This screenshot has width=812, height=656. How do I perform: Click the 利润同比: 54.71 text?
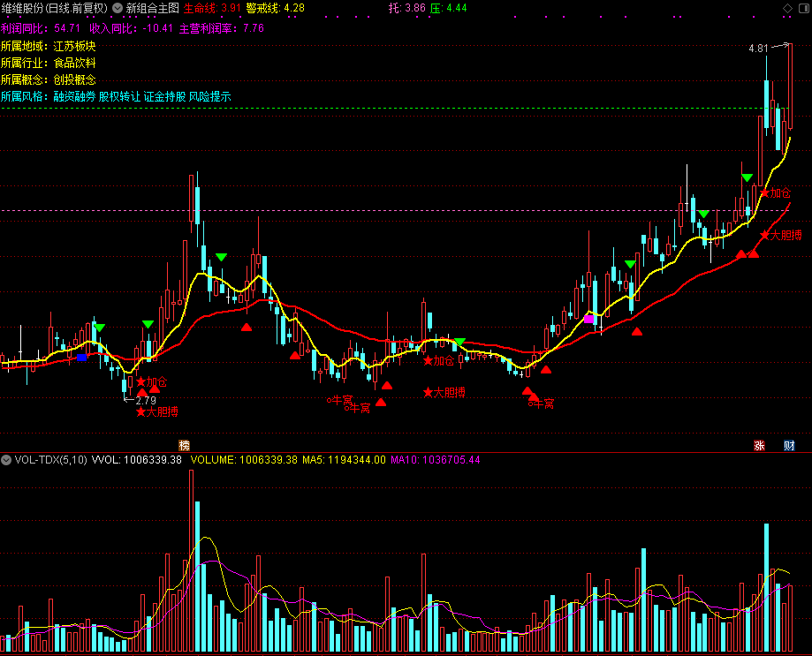pos(41,28)
